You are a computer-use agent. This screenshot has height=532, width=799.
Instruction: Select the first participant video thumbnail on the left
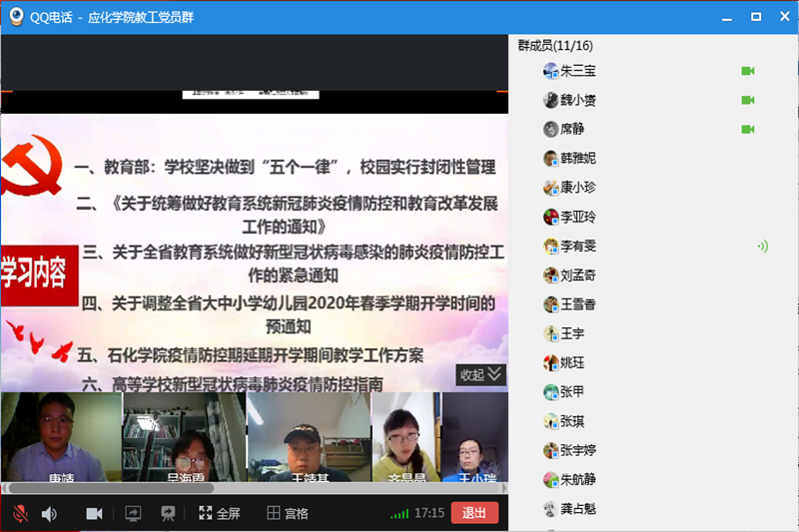point(61,437)
